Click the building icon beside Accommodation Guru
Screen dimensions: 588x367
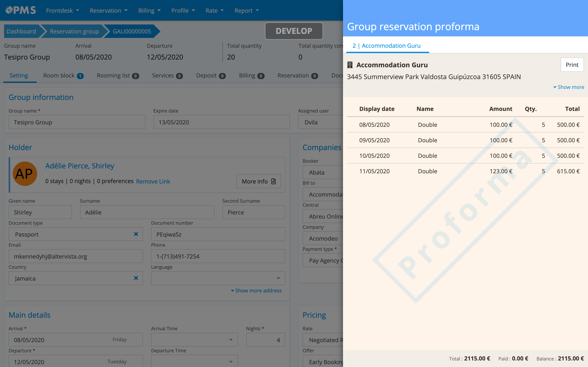(x=350, y=65)
